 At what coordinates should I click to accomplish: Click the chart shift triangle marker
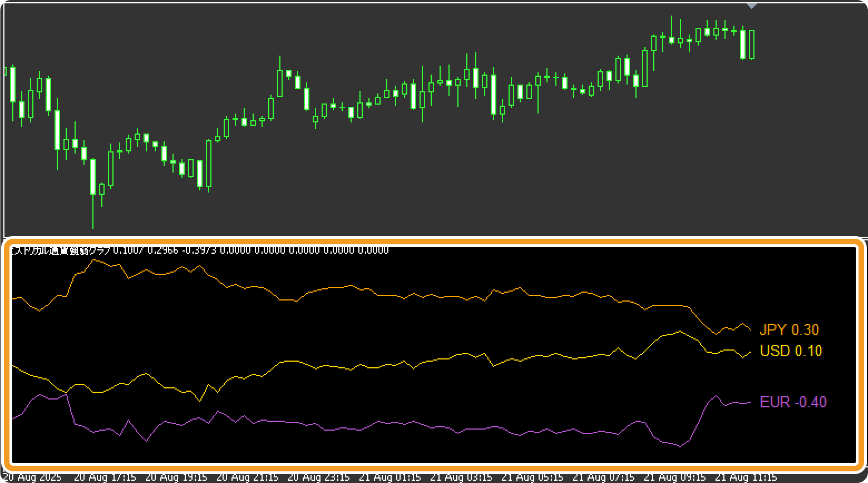[752, 6]
